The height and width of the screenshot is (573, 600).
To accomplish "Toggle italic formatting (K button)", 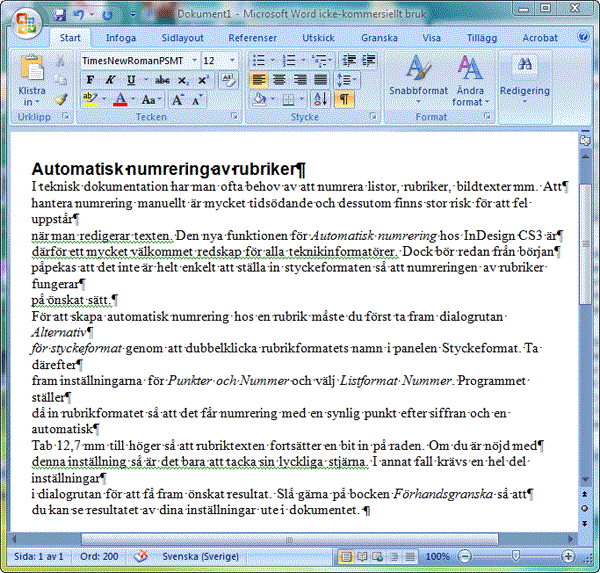I will [x=107, y=80].
